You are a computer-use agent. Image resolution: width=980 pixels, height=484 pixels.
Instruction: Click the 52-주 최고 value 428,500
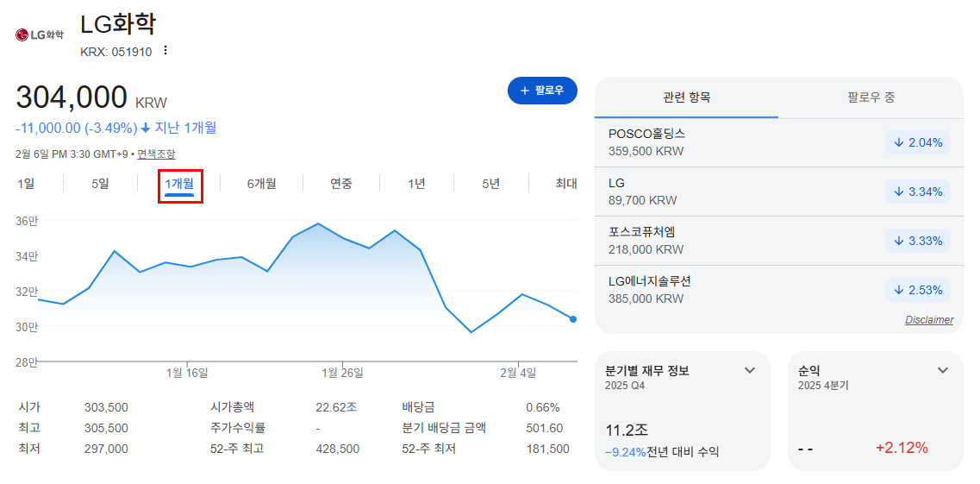(338, 449)
